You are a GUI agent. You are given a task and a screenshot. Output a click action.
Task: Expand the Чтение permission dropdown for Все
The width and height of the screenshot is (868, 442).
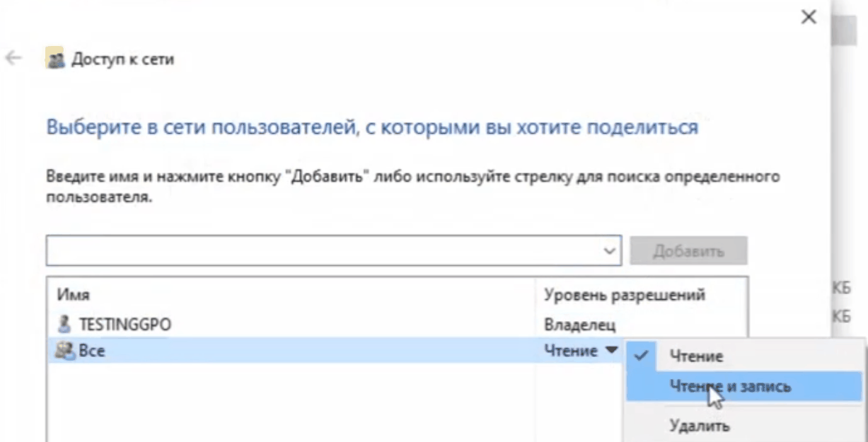(611, 350)
